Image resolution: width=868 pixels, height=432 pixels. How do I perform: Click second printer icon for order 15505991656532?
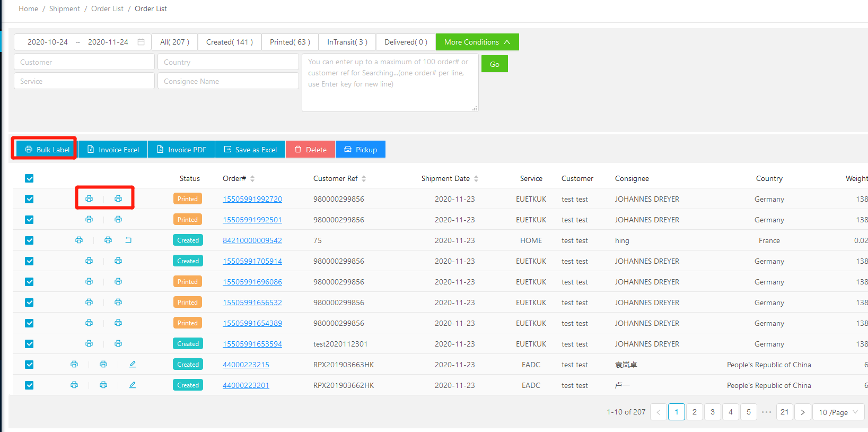click(x=118, y=302)
